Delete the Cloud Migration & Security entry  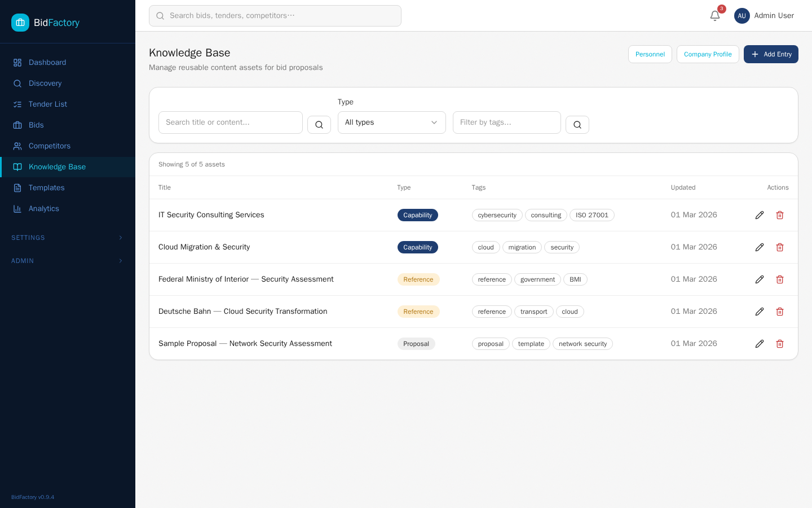[x=780, y=247]
